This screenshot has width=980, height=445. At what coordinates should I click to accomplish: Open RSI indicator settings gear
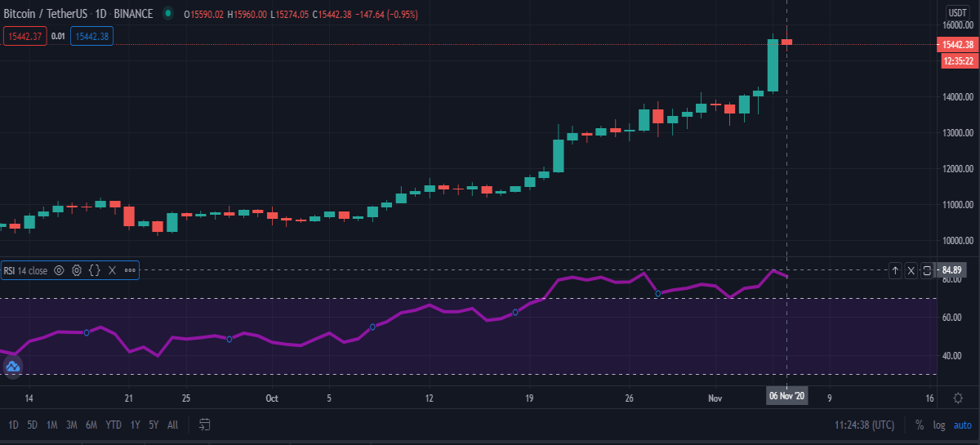click(77, 269)
